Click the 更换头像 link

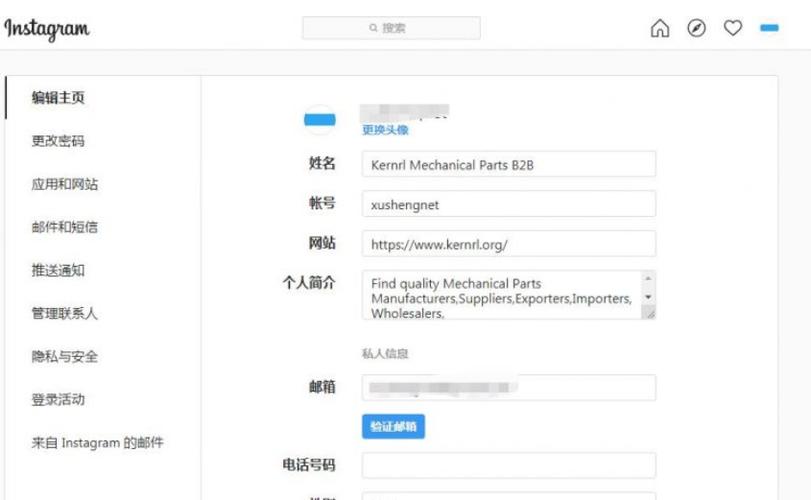[x=385, y=130]
